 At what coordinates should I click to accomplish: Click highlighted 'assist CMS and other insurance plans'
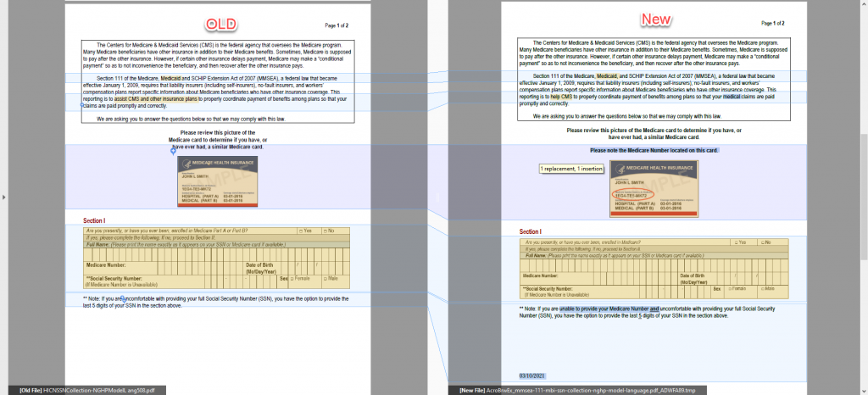[x=156, y=99]
